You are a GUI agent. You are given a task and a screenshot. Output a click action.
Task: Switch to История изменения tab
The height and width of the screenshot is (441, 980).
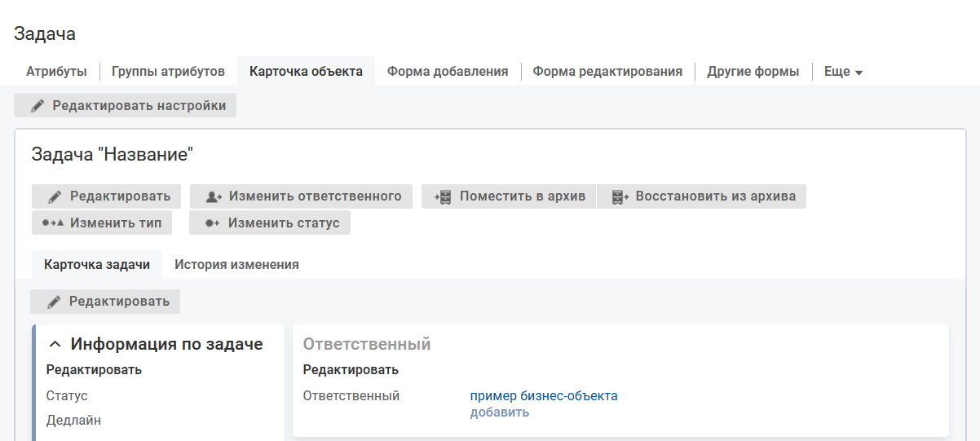236,265
